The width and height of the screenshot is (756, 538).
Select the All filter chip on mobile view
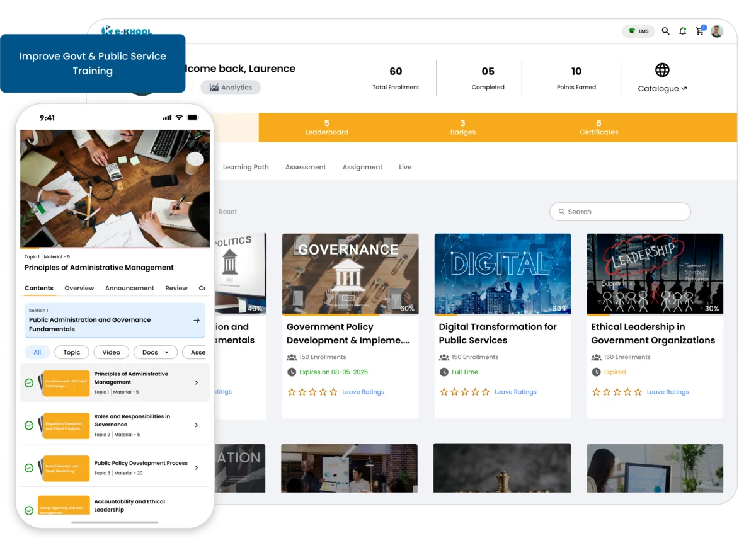37,352
